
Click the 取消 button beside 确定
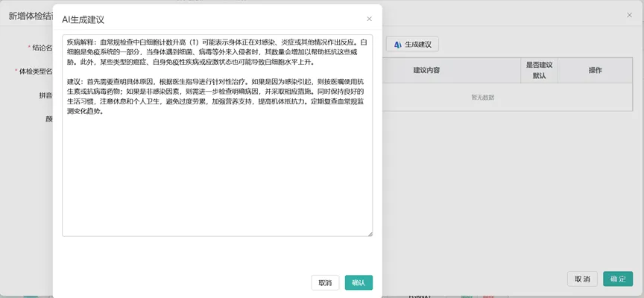(581, 279)
